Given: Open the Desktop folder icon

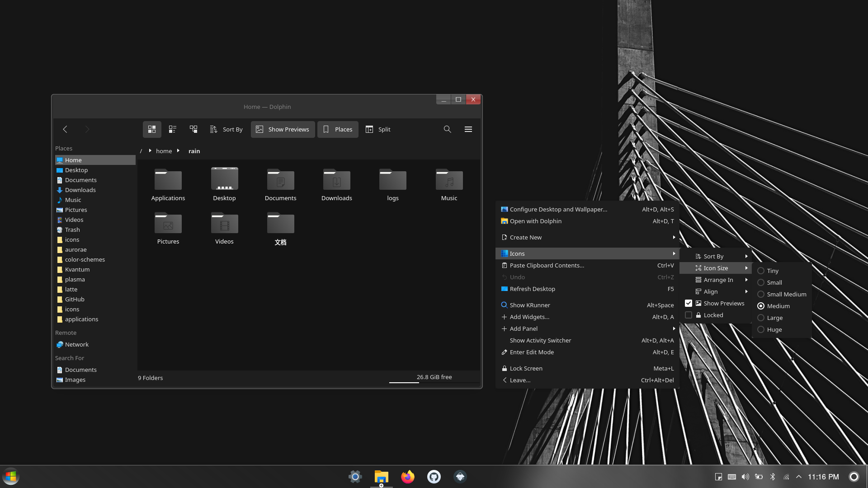Looking at the screenshot, I should click(x=224, y=185).
